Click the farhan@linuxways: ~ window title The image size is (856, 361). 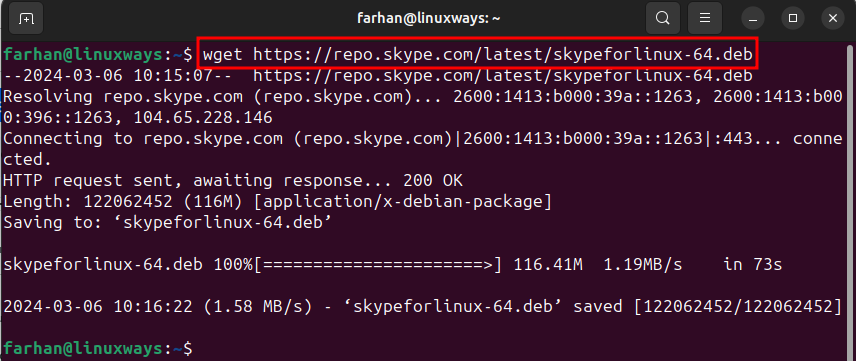point(429,18)
